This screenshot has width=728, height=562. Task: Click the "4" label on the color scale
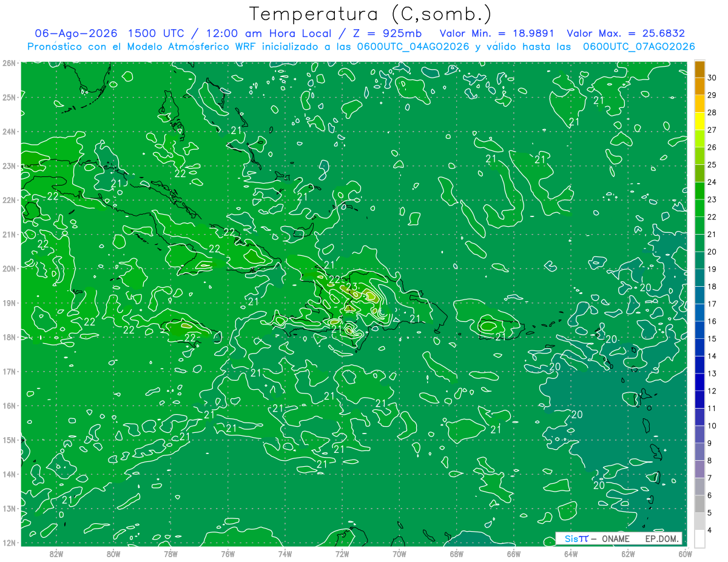pyautogui.click(x=710, y=530)
